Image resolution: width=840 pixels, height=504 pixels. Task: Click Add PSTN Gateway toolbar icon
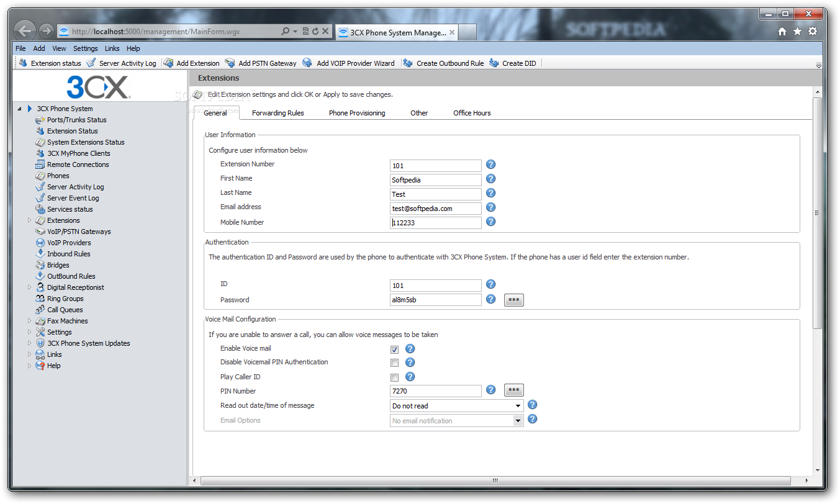click(x=230, y=63)
